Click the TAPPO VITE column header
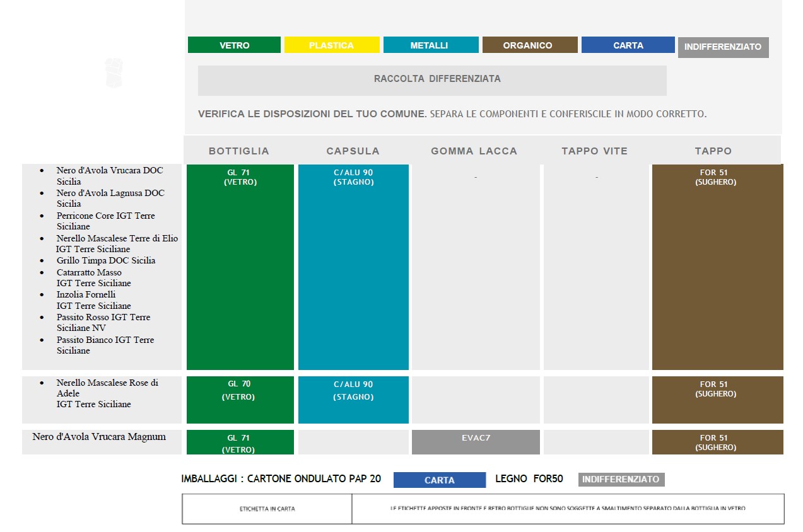Image resolution: width=803 pixels, height=532 pixels. click(595, 151)
